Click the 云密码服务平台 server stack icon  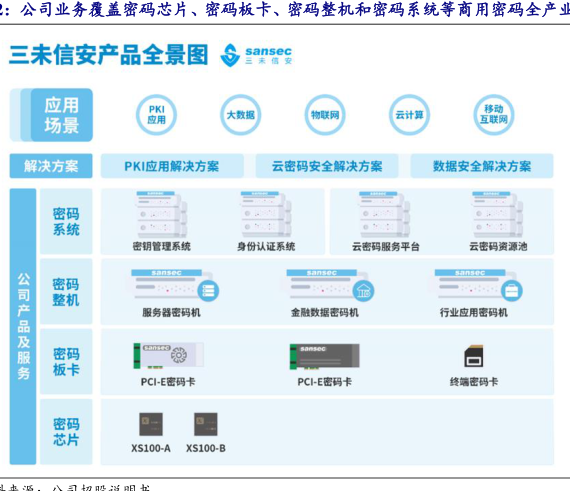[384, 214]
